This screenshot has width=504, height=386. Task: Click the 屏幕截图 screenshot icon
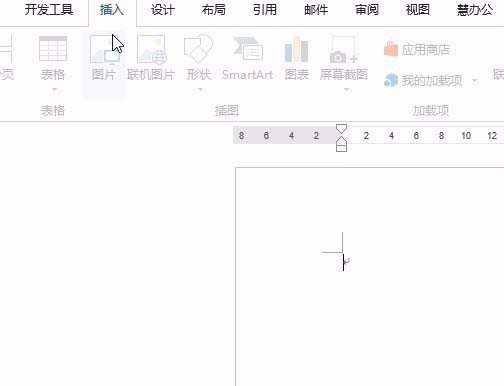[x=344, y=49]
